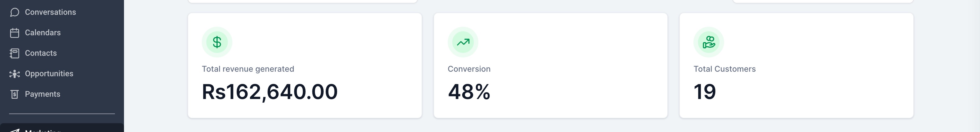The height and width of the screenshot is (132, 980).
Task: Click the Opportunities network icon
Action: pyautogui.click(x=14, y=74)
